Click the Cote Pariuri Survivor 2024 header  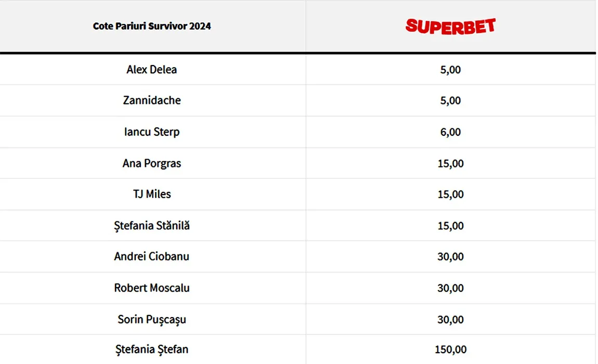click(152, 26)
